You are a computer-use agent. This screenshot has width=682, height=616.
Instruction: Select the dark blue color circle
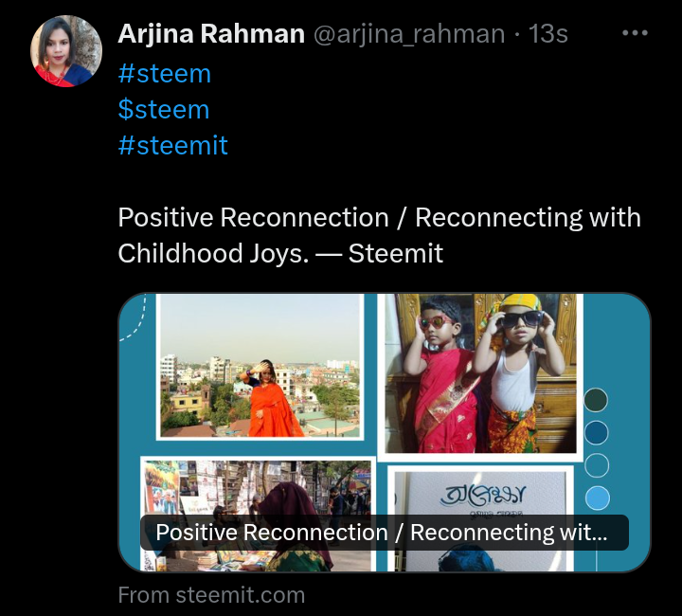click(597, 432)
